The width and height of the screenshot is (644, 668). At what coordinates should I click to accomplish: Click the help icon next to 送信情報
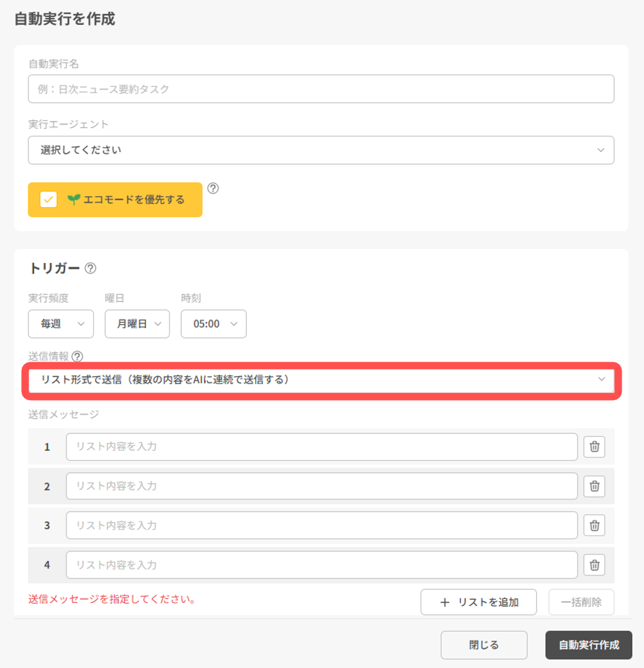[x=77, y=356]
